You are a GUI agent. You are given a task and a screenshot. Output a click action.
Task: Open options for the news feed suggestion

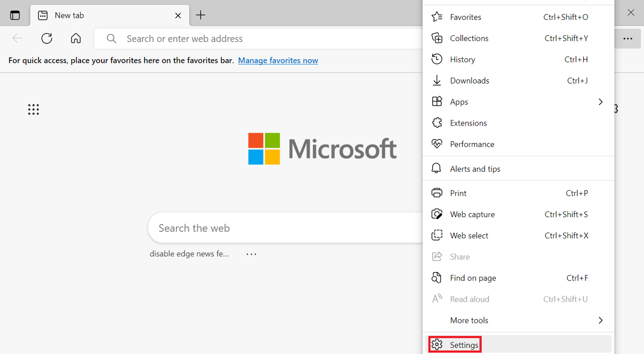tap(251, 253)
